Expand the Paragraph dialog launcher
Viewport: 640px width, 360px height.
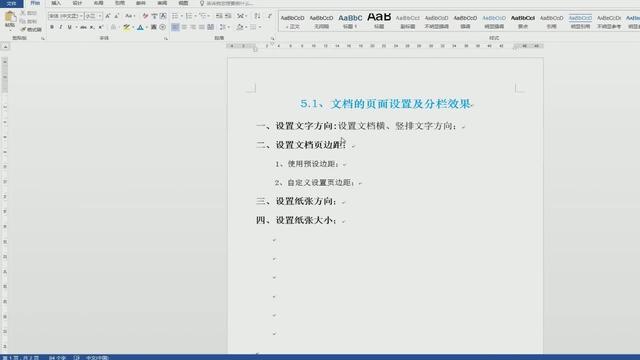click(x=273, y=38)
